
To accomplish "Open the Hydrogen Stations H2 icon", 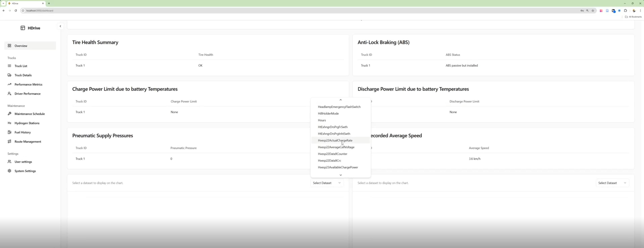I will [x=10, y=123].
